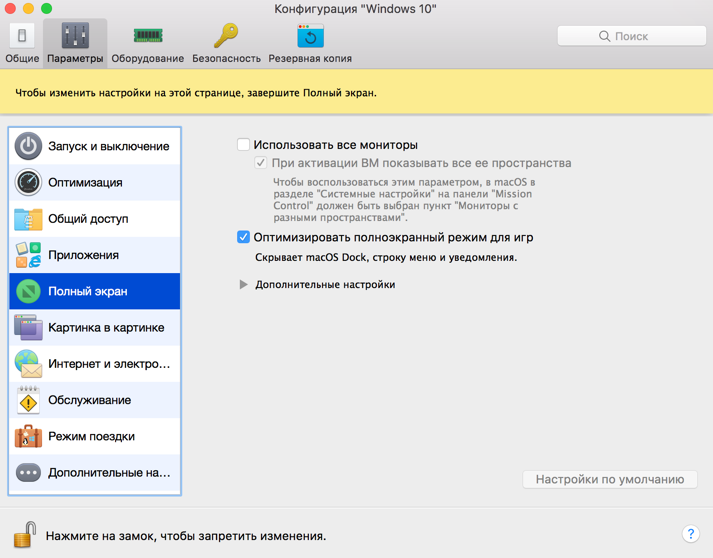Select Запуск и выключение in sidebar
Viewport: 713px width, 558px height.
click(x=95, y=146)
